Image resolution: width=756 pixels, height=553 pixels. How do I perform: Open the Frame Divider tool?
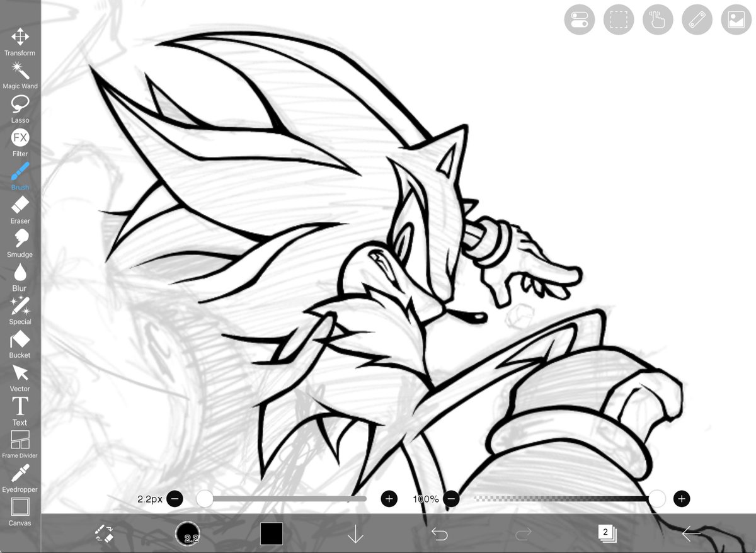(x=20, y=445)
